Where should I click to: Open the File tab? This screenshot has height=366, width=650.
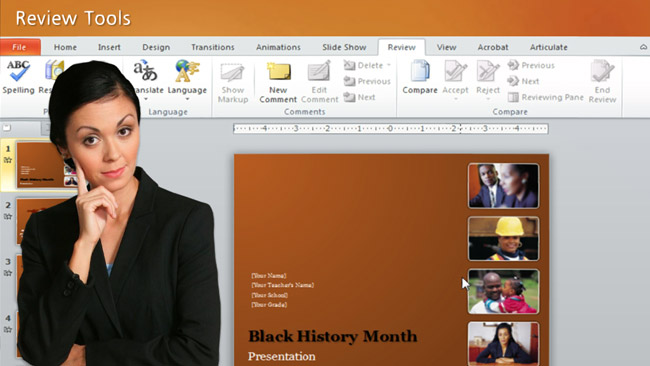pyautogui.click(x=20, y=47)
